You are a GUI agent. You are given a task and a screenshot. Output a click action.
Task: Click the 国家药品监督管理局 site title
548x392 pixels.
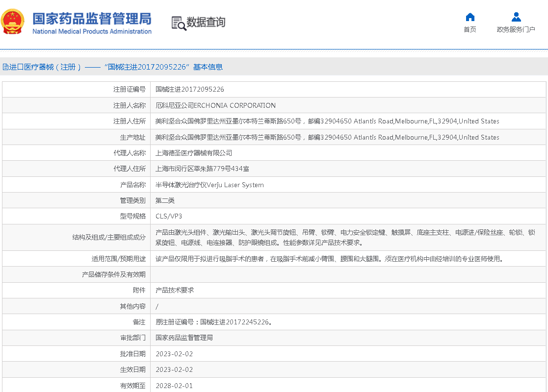pos(92,19)
